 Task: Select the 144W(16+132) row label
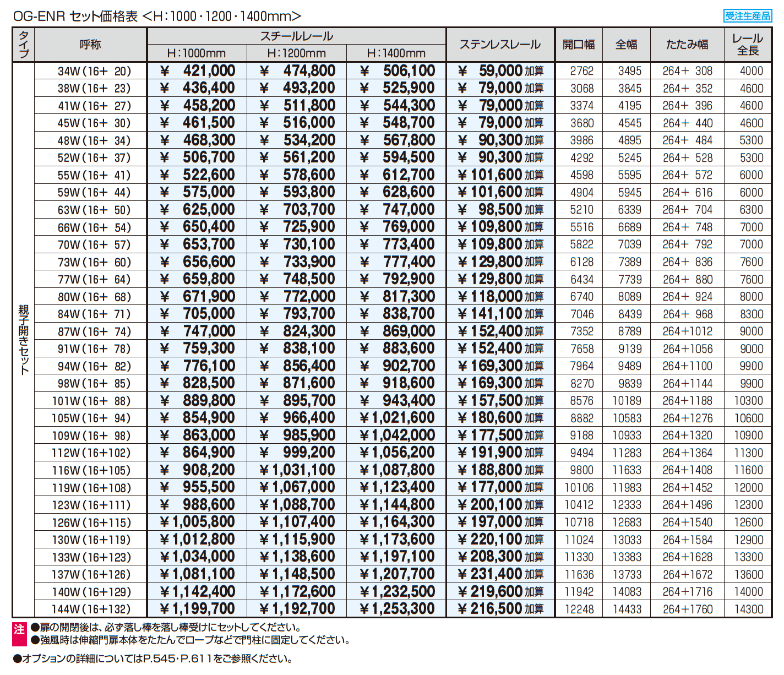click(x=91, y=609)
